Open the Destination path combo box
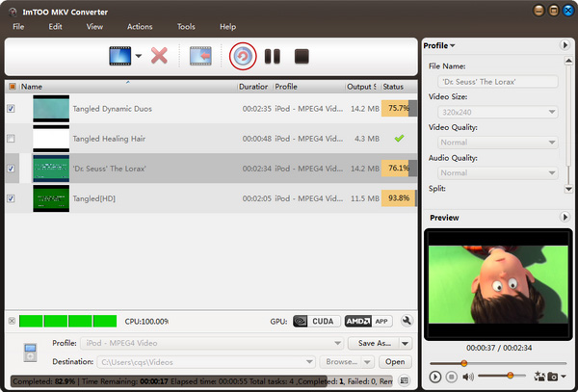This screenshot has height=392, width=578. pyautogui.click(x=206, y=362)
